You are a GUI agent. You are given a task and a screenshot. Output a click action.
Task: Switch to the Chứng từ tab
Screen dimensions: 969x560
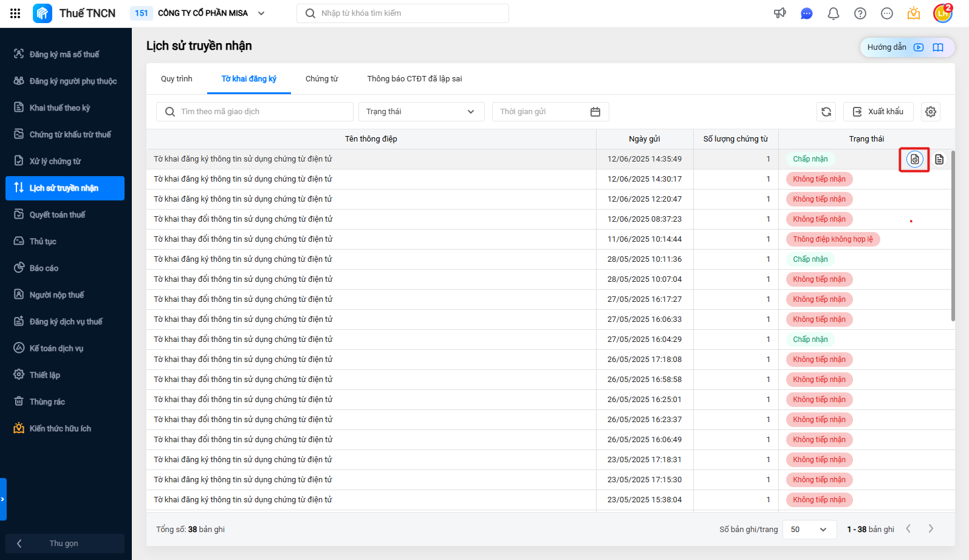(x=321, y=79)
